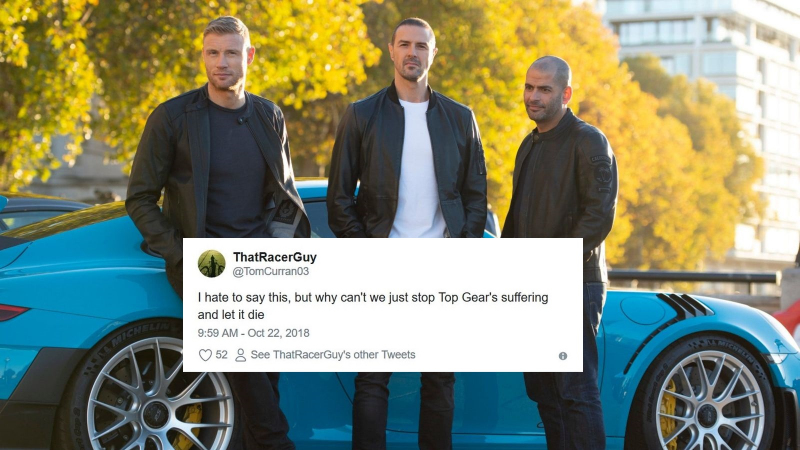Open the tweet info icon
Image resolution: width=800 pixels, height=450 pixels.
[x=563, y=356]
